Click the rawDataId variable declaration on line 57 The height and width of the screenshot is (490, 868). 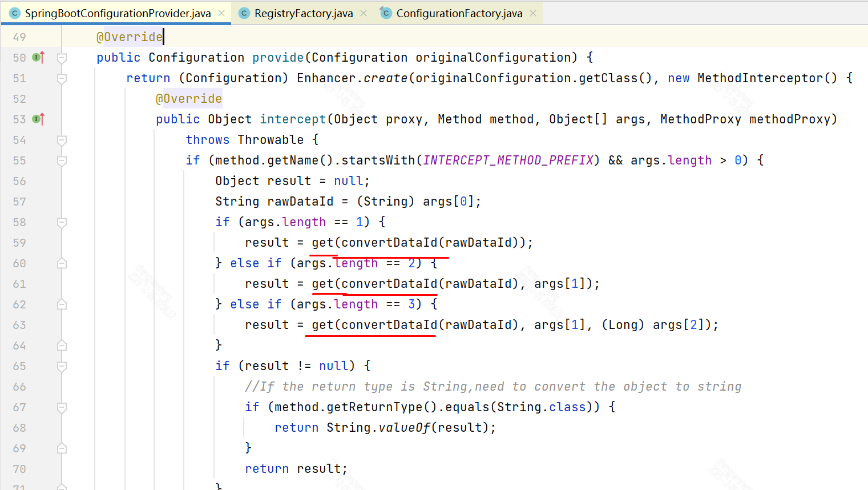[300, 202]
